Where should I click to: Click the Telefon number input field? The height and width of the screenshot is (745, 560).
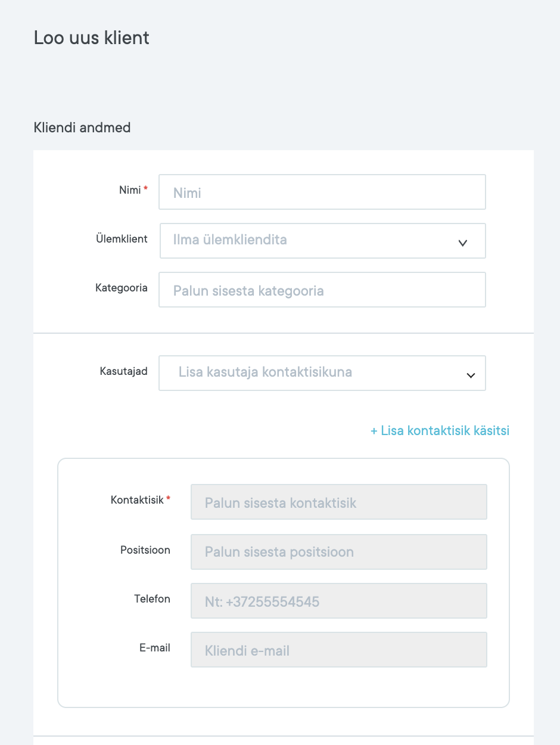pyautogui.click(x=338, y=601)
